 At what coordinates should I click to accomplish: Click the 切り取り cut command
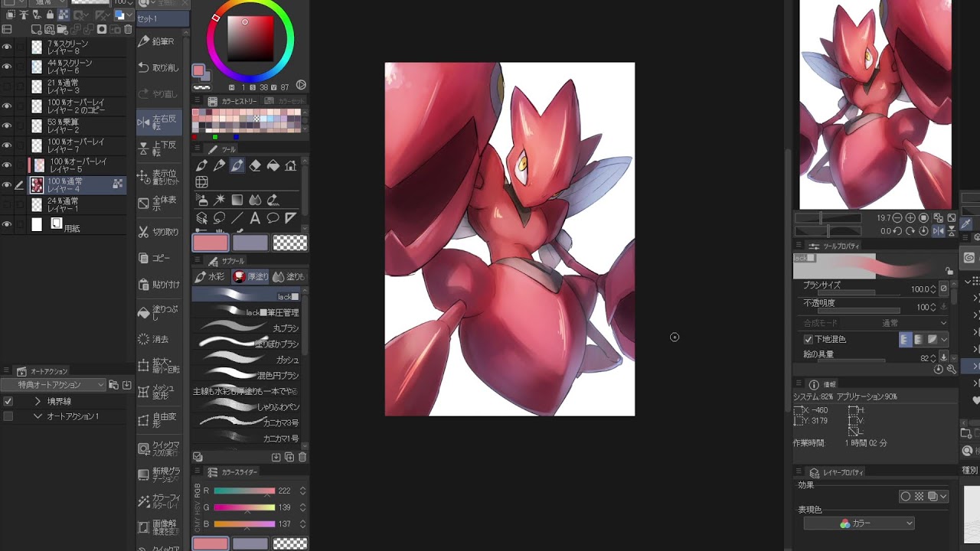point(158,231)
